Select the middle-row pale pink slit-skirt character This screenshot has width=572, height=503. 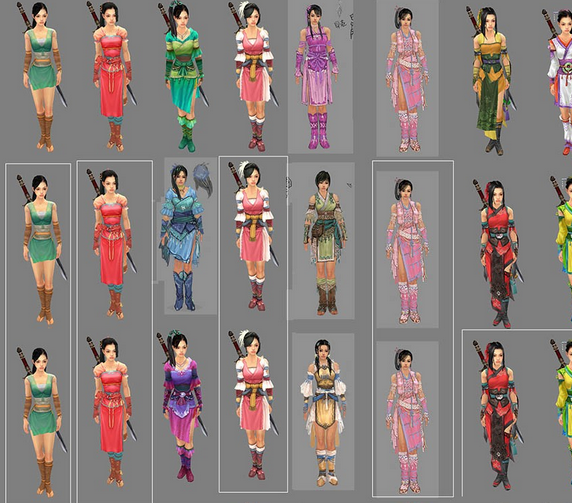(407, 251)
